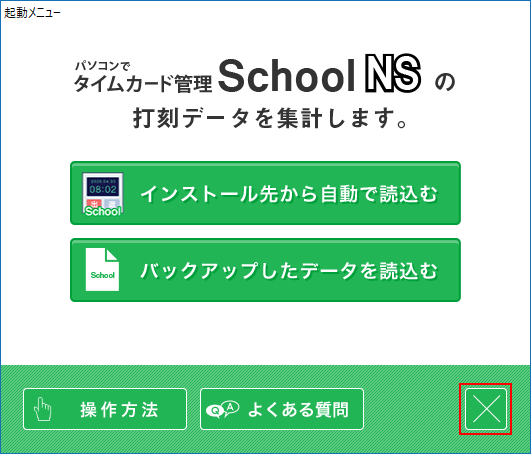The image size is (531, 454).
Task: Click the X icon in the green footer
Action: 486,409
